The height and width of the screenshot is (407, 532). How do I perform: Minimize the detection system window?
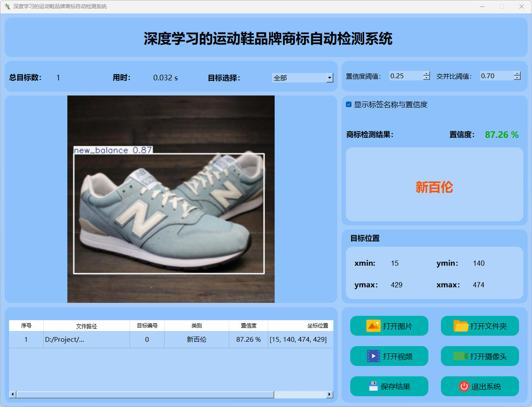(x=482, y=6)
